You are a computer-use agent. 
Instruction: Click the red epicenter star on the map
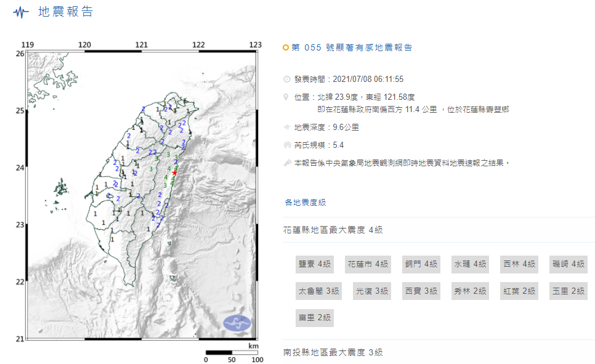tap(174, 173)
